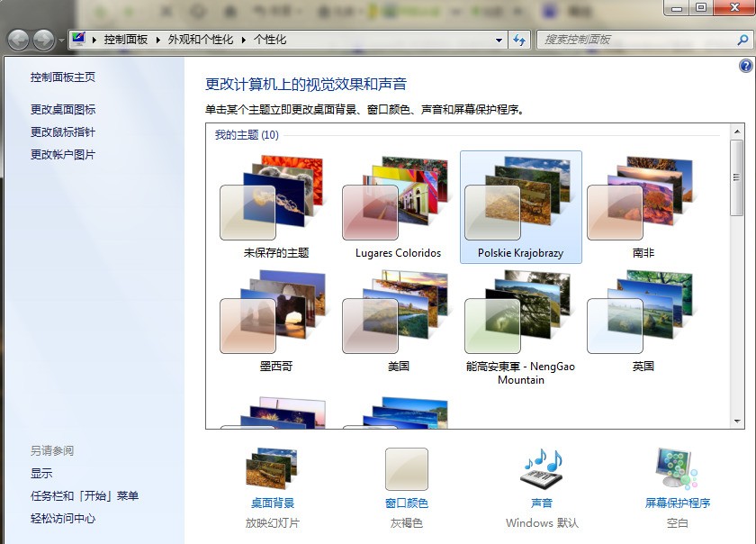Open 控制面板主页 link in sidebar
This screenshot has height=544, width=756.
(63, 77)
